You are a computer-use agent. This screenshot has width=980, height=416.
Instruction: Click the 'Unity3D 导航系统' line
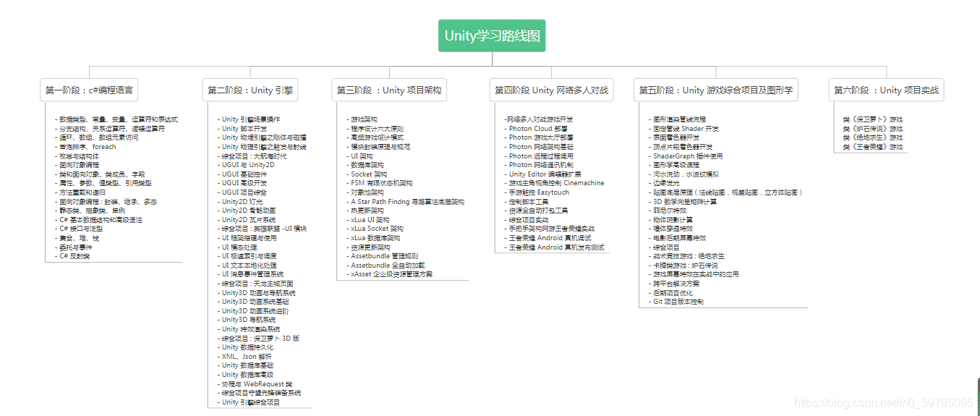(246, 320)
